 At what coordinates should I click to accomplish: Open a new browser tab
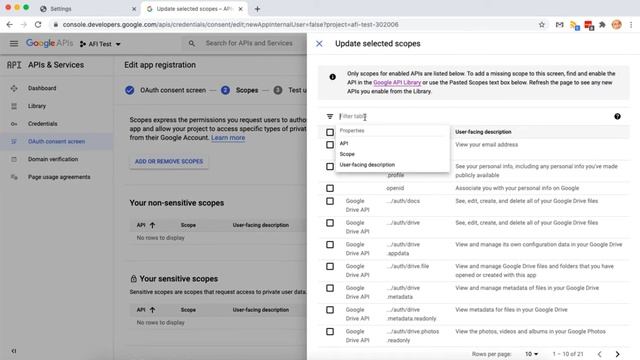coord(257,9)
